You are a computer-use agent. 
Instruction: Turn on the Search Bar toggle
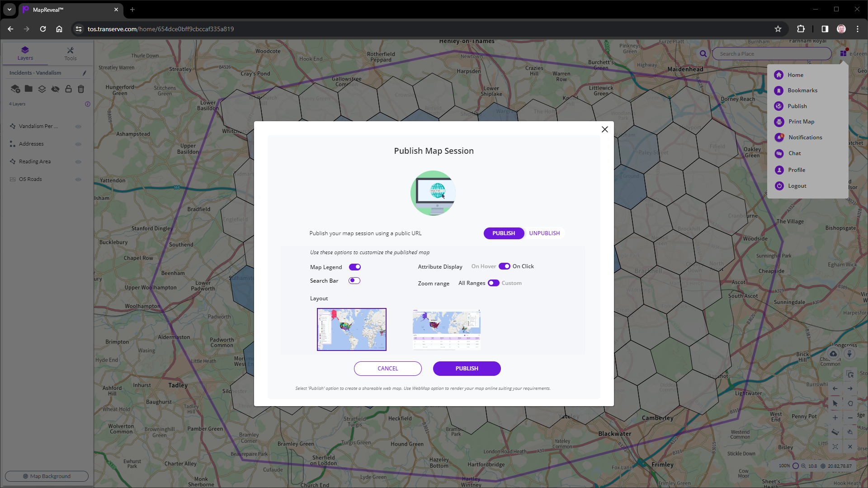coord(354,280)
